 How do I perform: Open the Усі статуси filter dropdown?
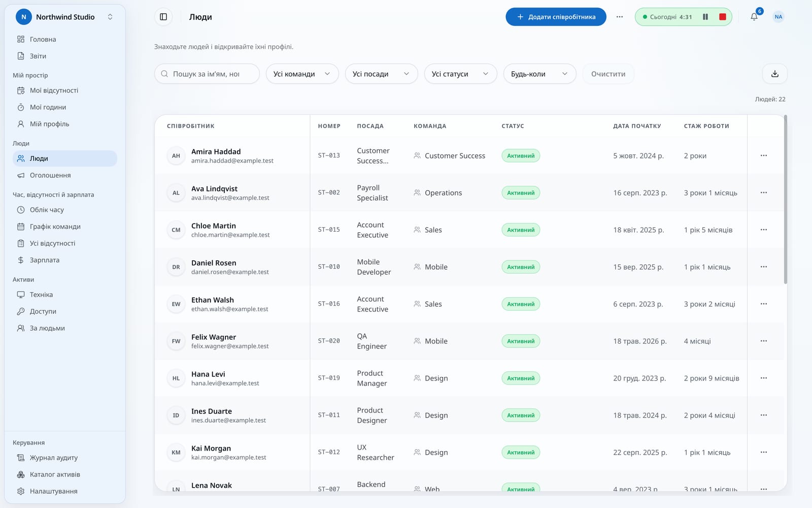coord(460,74)
